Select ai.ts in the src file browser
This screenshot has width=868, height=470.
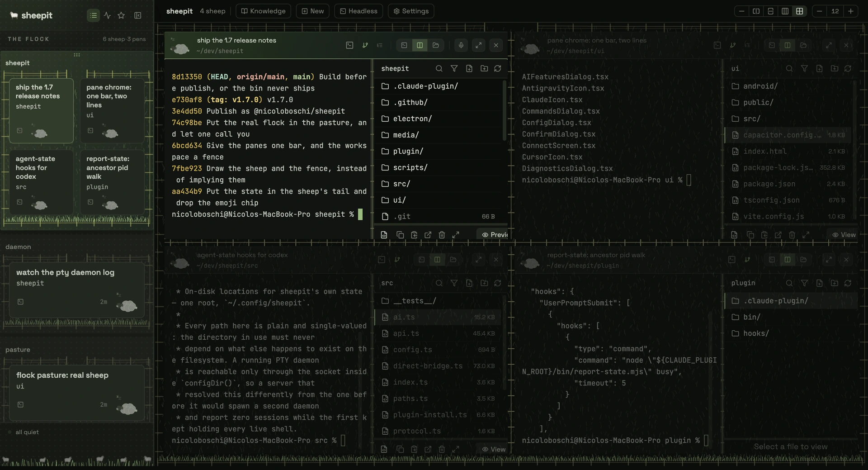click(x=438, y=317)
